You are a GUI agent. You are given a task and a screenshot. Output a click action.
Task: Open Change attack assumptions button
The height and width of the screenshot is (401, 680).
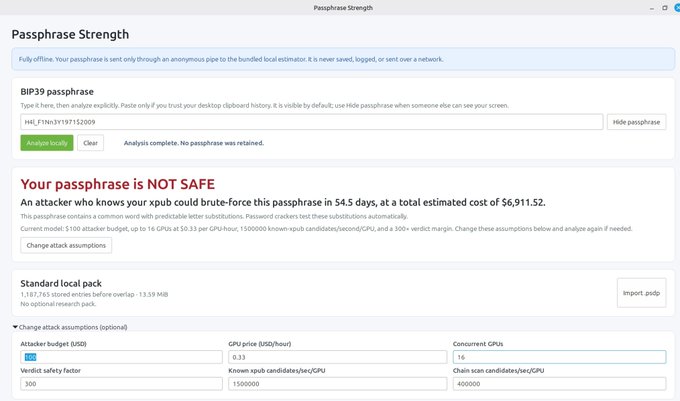[x=66, y=245]
